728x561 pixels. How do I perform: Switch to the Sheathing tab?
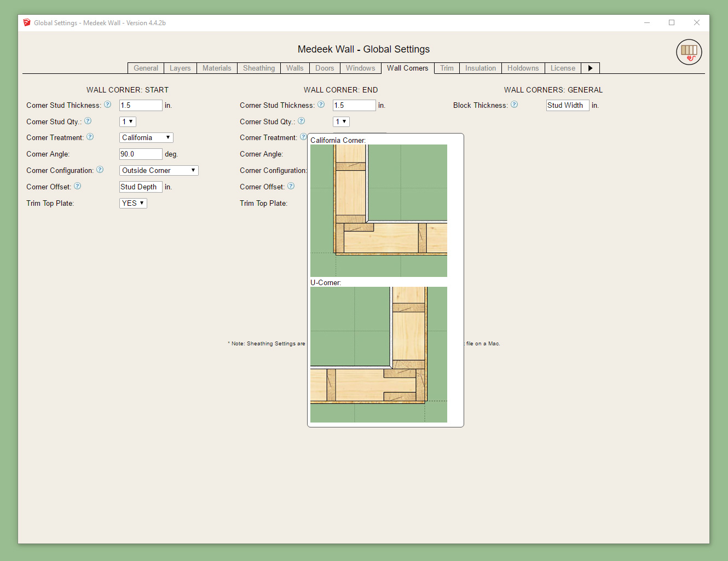(259, 68)
